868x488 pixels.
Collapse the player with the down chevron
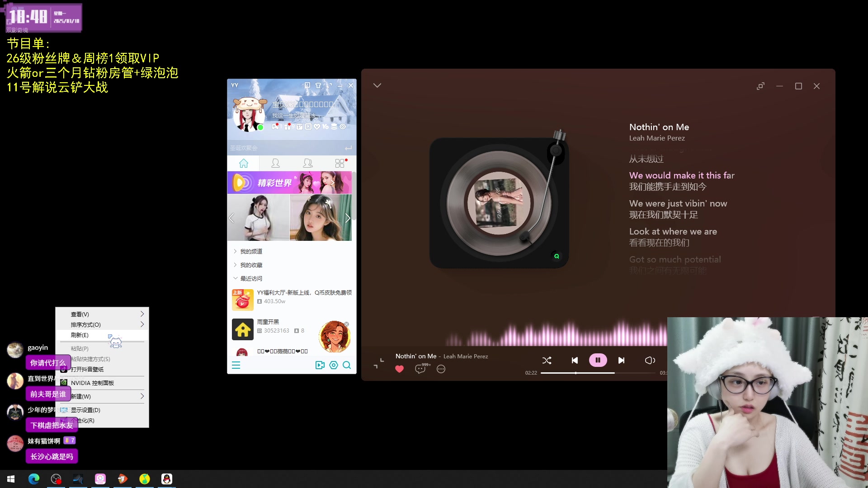(377, 85)
